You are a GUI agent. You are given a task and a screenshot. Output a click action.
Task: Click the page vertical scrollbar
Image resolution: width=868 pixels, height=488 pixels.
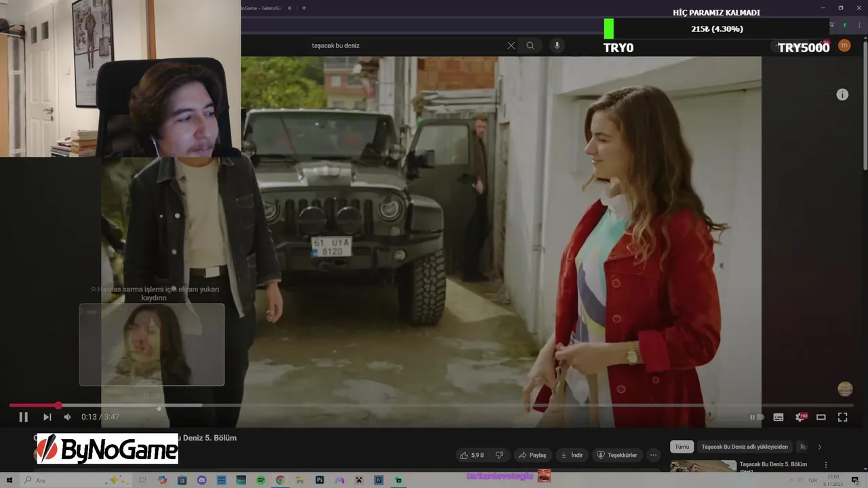[x=865, y=105]
